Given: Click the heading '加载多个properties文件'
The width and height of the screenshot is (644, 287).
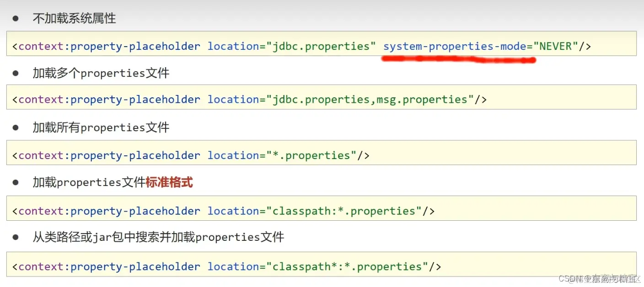Looking at the screenshot, I should (x=101, y=73).
